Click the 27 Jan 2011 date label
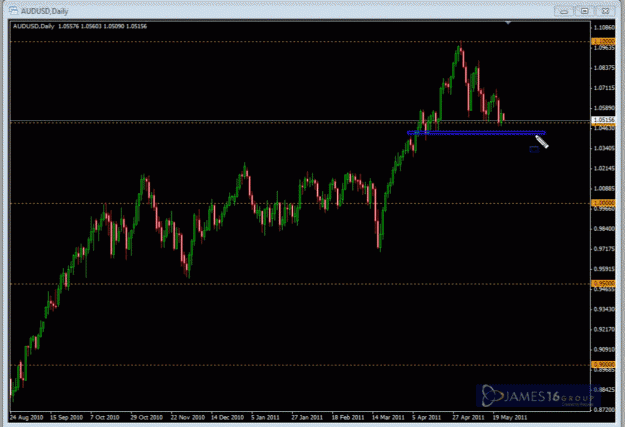625x427 pixels. point(307,417)
